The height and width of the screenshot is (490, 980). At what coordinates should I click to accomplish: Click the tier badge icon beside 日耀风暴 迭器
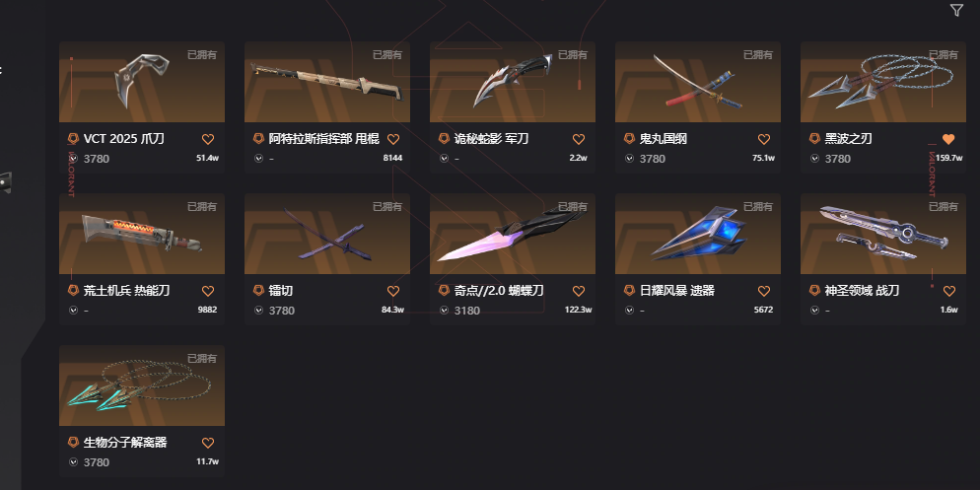pyautogui.click(x=629, y=291)
